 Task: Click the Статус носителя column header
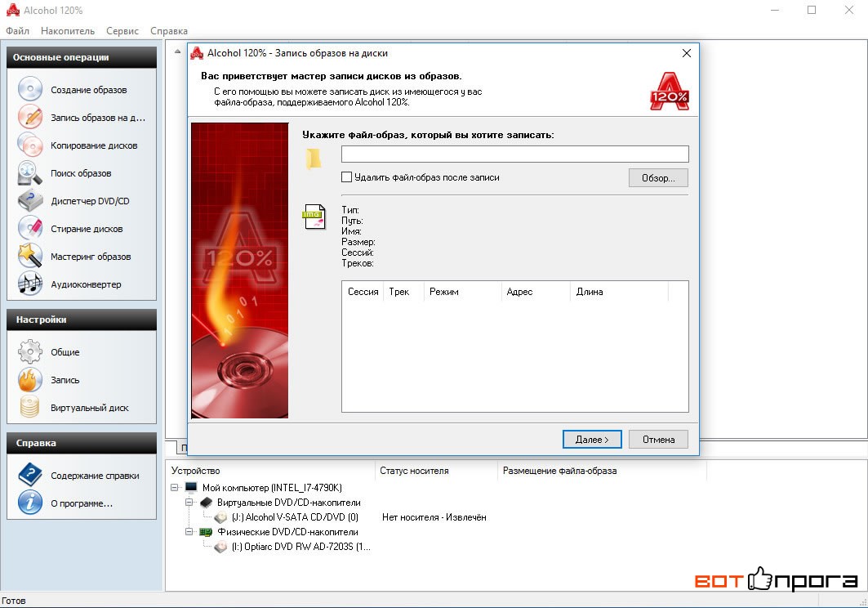point(436,471)
